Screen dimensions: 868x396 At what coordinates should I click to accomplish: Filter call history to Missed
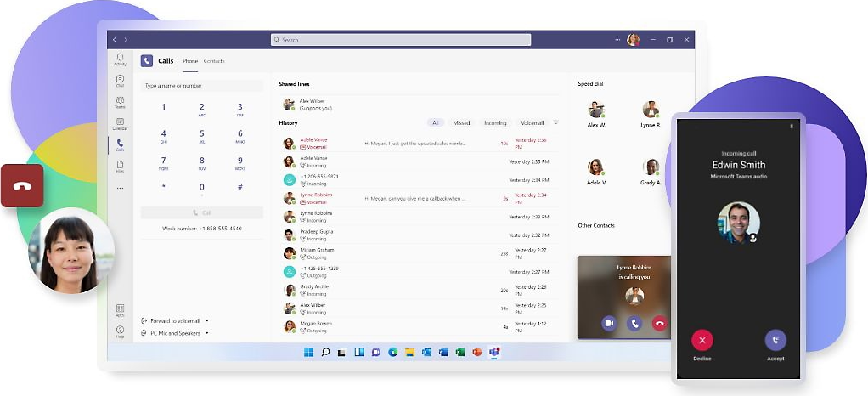click(461, 122)
